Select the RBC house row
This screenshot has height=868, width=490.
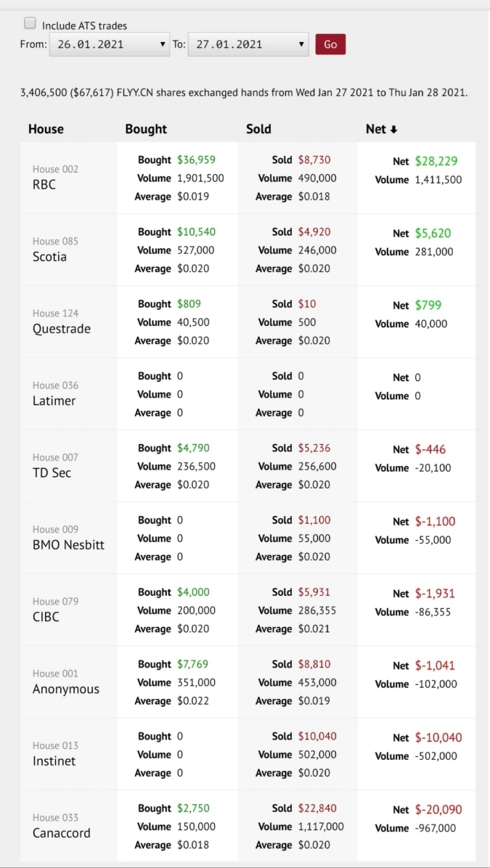(x=44, y=184)
